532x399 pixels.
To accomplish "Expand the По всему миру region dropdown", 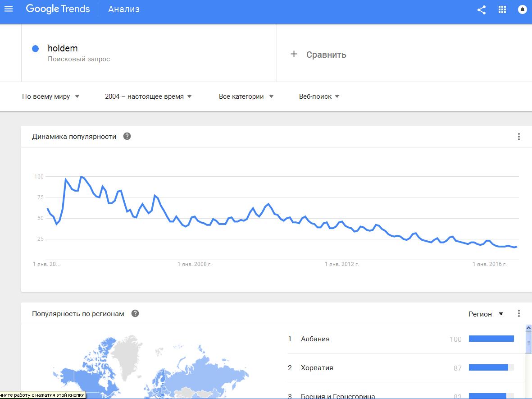I will 50,96.
